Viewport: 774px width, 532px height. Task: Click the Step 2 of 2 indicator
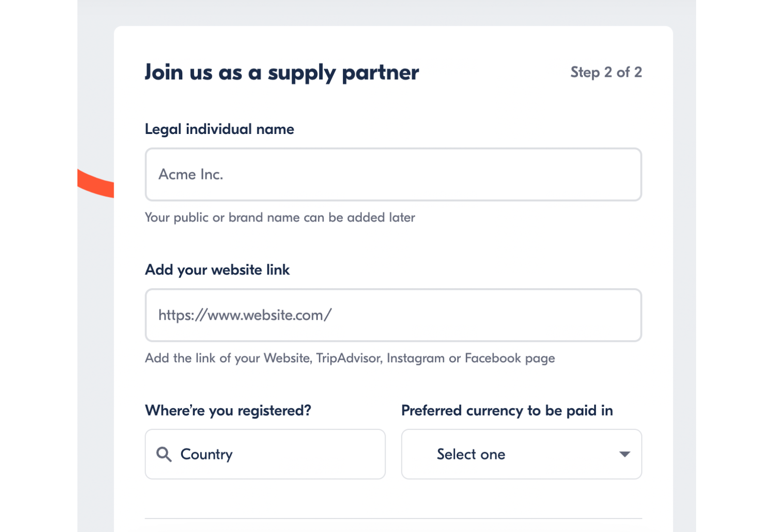606,73
